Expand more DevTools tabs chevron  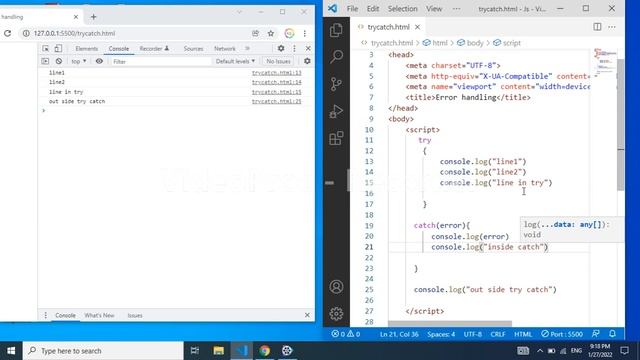click(x=247, y=49)
